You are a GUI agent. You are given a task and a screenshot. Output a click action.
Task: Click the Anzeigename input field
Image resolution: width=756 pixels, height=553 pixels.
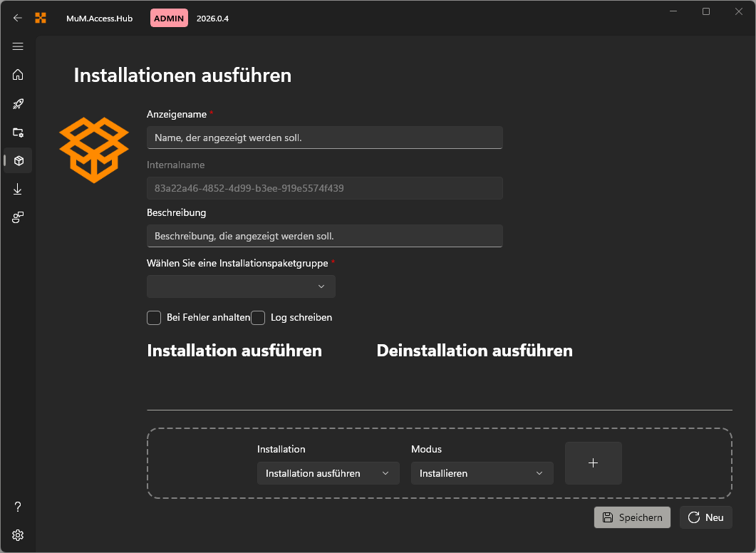pyautogui.click(x=324, y=138)
